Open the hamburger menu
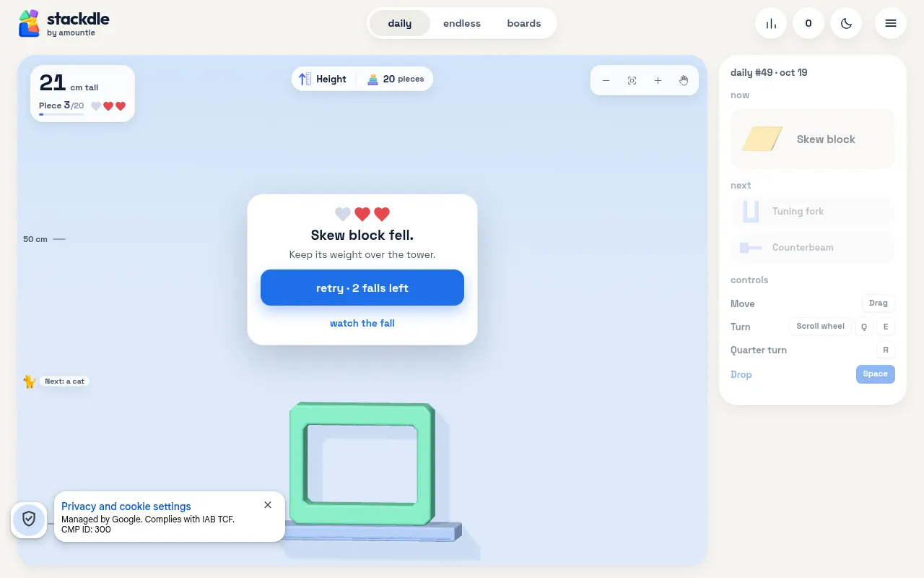The width and height of the screenshot is (924, 578). click(x=891, y=23)
